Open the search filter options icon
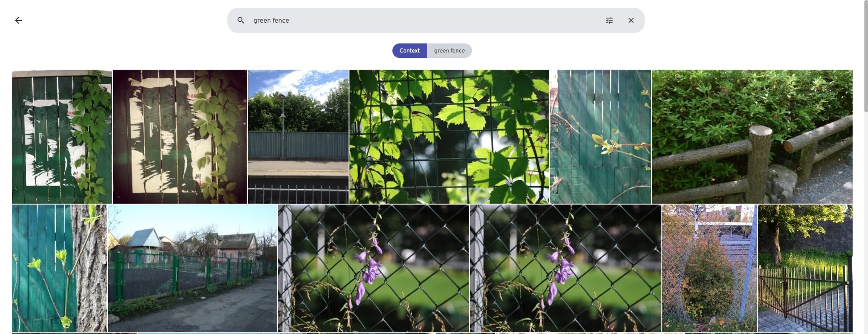 [x=609, y=20]
